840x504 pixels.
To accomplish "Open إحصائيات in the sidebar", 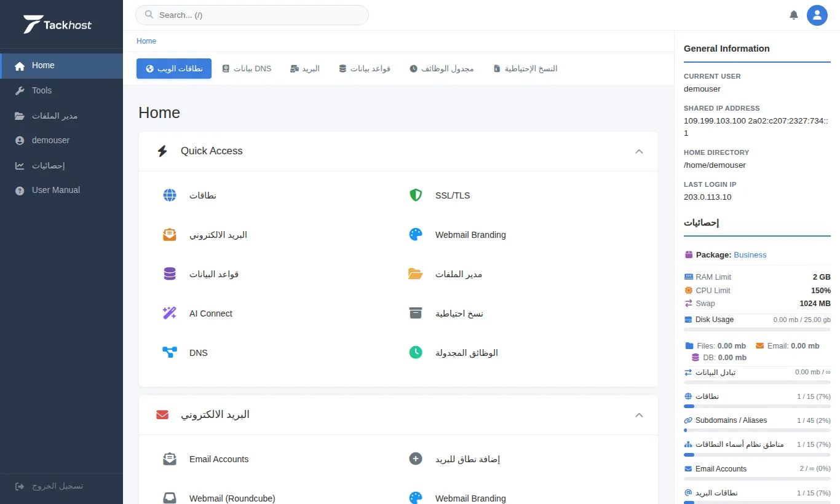I will (61, 165).
